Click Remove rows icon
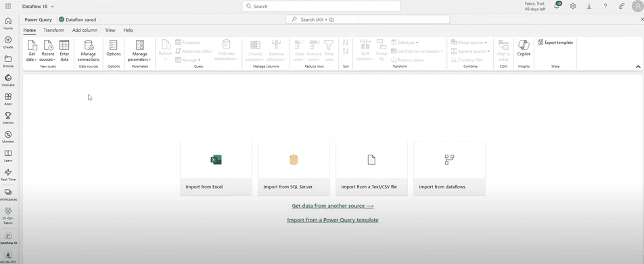644x264 pixels. point(314,45)
